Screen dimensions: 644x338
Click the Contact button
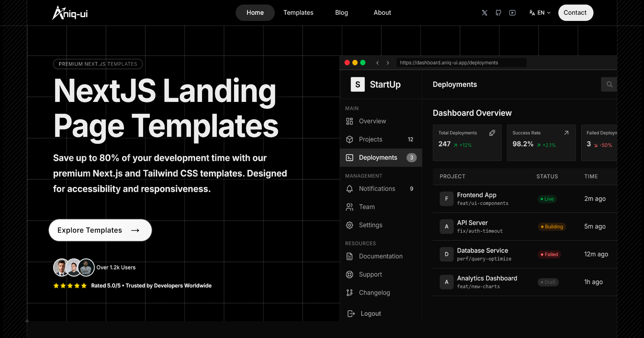pyautogui.click(x=575, y=13)
